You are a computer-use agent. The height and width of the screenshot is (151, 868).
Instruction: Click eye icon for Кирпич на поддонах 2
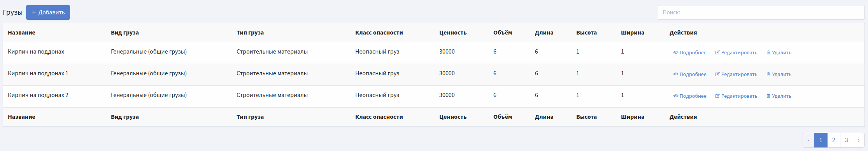pos(676,96)
